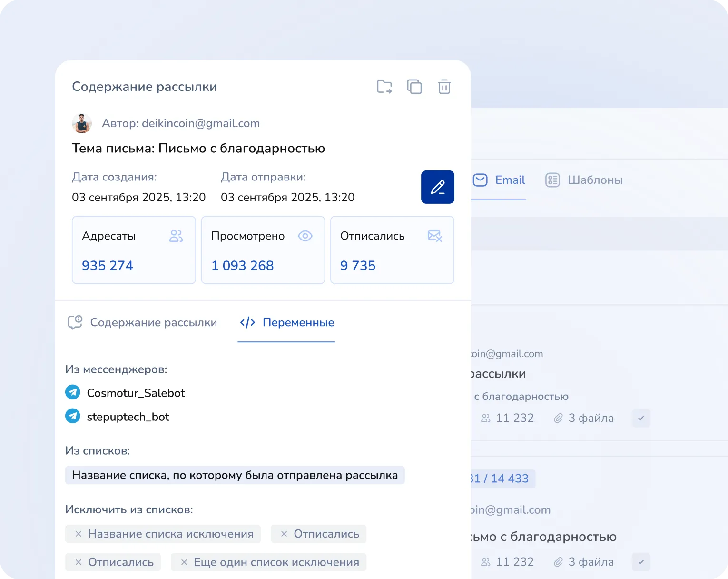Click the trash icon to delete the campaign
The height and width of the screenshot is (579, 728).
444,86
